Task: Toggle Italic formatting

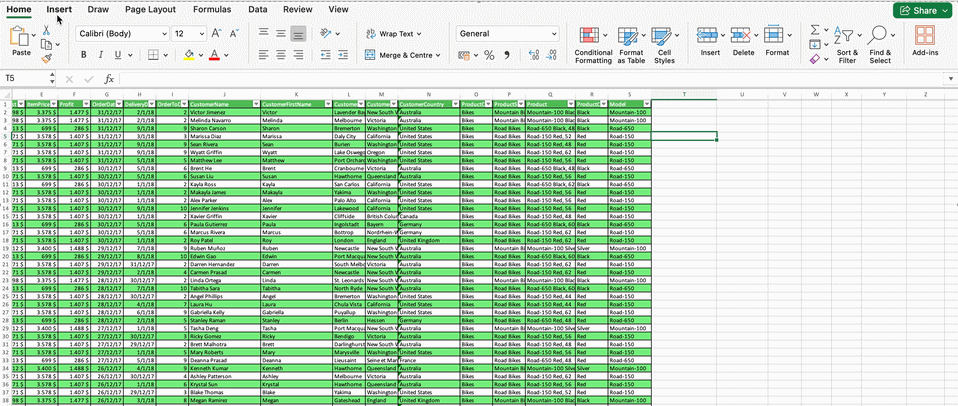Action: tap(103, 55)
